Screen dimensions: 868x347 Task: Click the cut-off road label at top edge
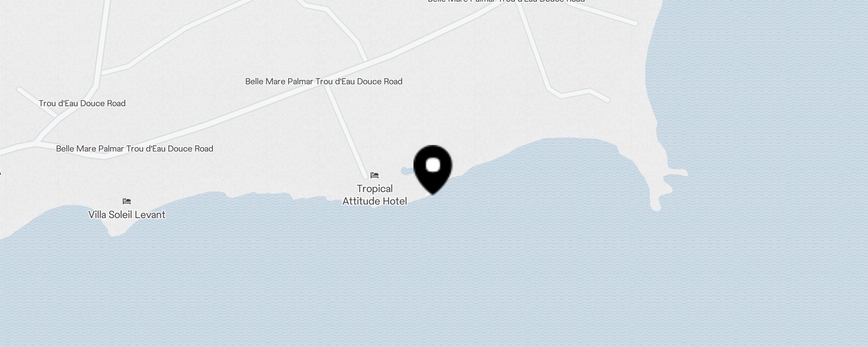506,1
